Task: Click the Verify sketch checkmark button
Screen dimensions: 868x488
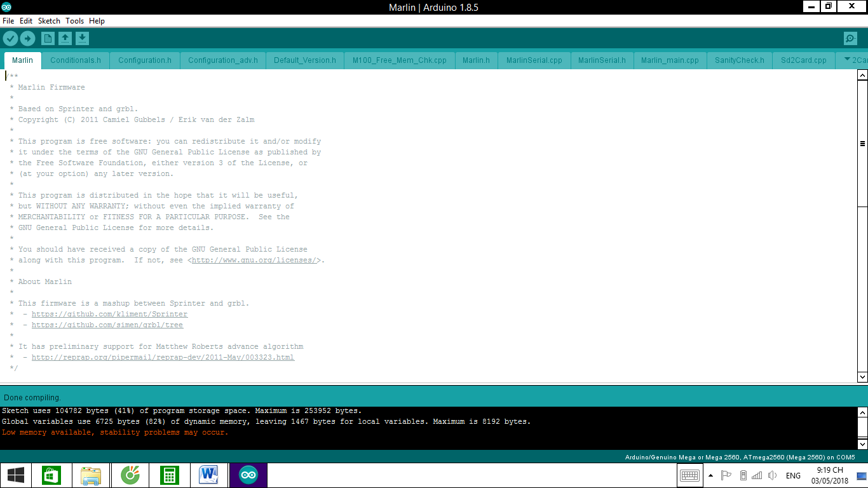Action: (10, 39)
